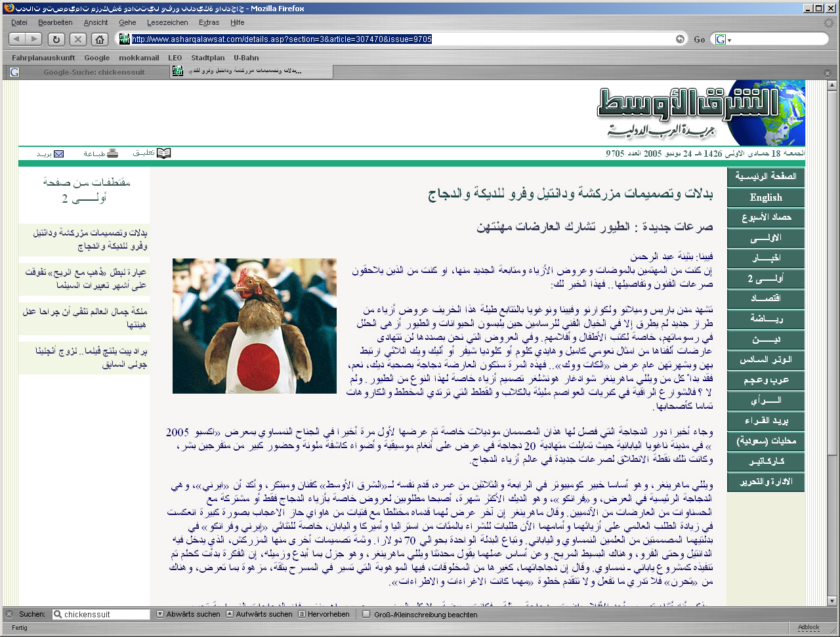Click the chicken in costume article photo
Image resolution: width=840 pixels, height=637 pixels.
pos(255,326)
